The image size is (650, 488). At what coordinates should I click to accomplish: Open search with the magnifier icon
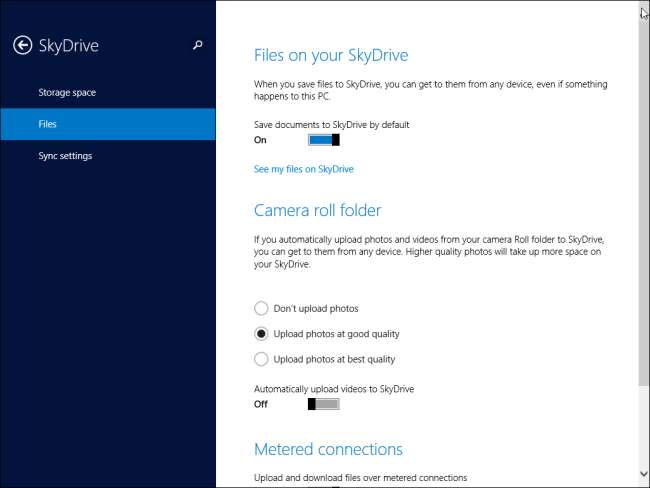(x=198, y=45)
